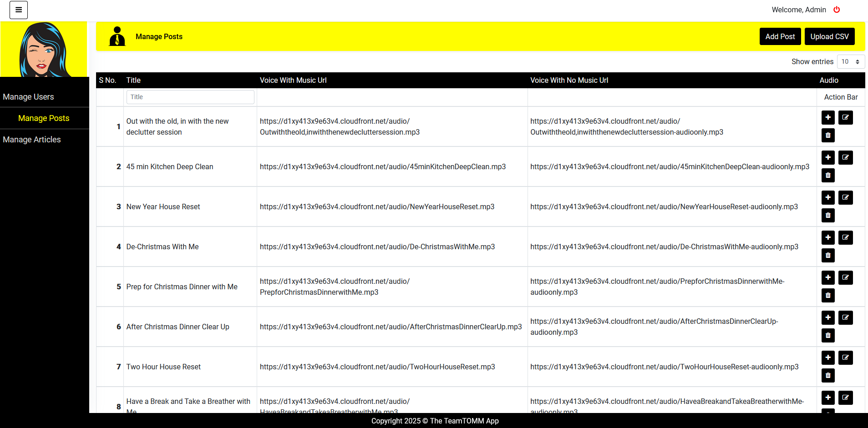The image size is (868, 428).
Task: Delete the New Year House Reset post
Action: pyautogui.click(x=828, y=215)
